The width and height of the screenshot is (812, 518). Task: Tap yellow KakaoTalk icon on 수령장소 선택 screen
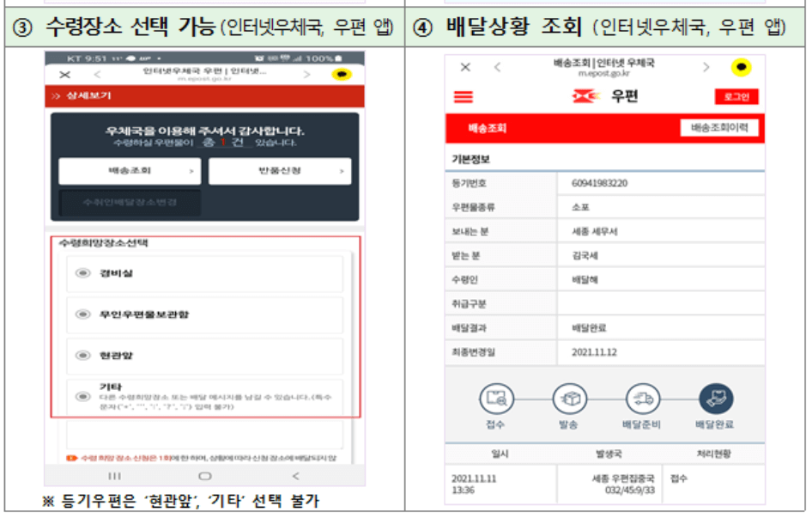tap(342, 75)
